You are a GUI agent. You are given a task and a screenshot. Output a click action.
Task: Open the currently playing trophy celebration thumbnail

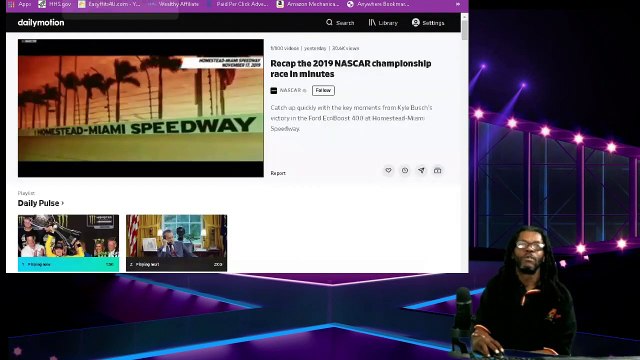69,243
